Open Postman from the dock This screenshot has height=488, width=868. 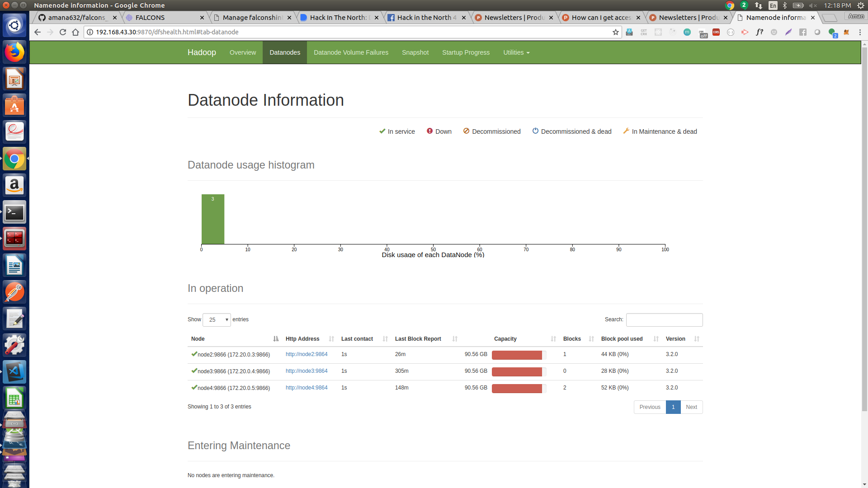click(14, 292)
